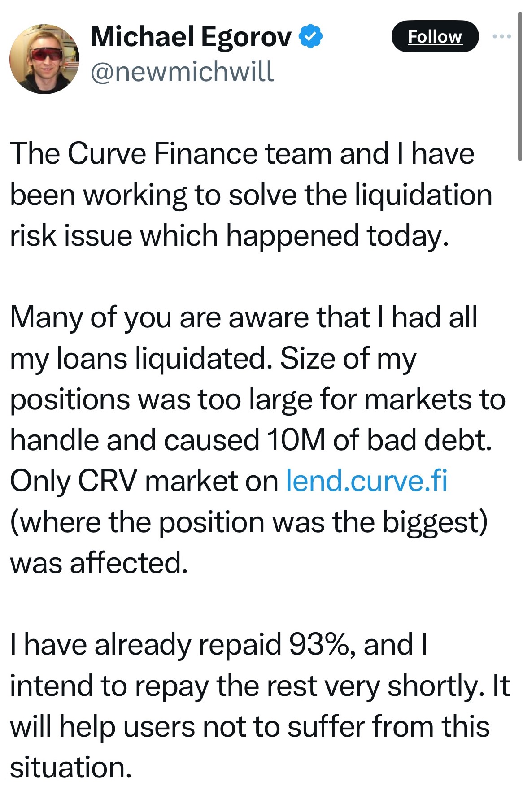Click the final word "situation."
This screenshot has width=523, height=812.
coord(71,767)
